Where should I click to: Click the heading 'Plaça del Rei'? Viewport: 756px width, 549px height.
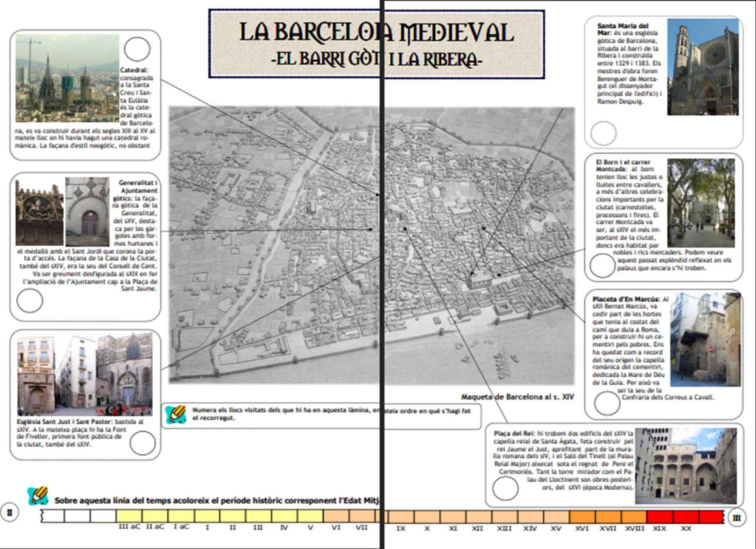point(514,433)
